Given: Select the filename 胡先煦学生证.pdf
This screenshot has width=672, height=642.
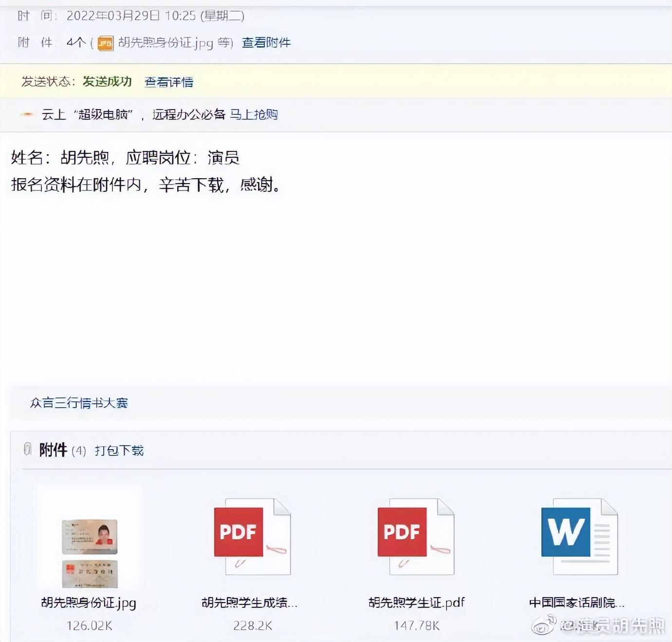Looking at the screenshot, I should (x=416, y=603).
